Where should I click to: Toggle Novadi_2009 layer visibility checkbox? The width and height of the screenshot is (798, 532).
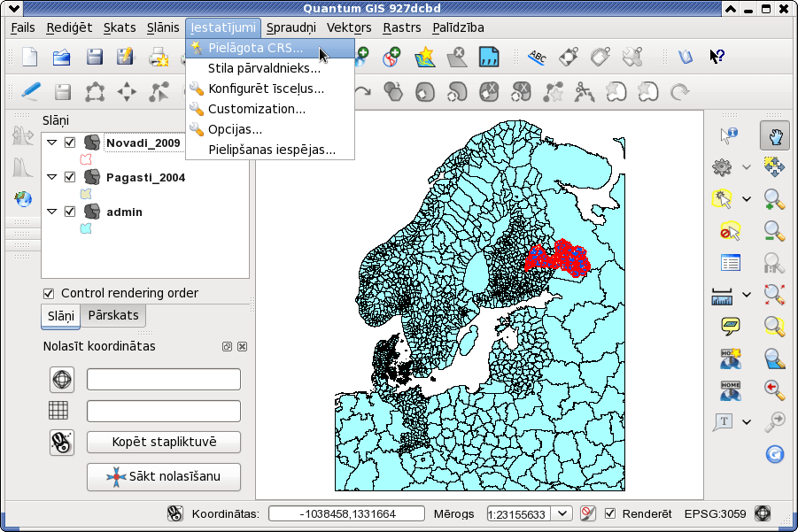70,143
